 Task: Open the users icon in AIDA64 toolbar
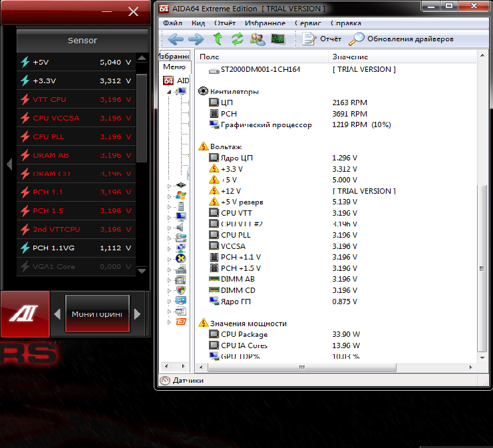pyautogui.click(x=257, y=39)
